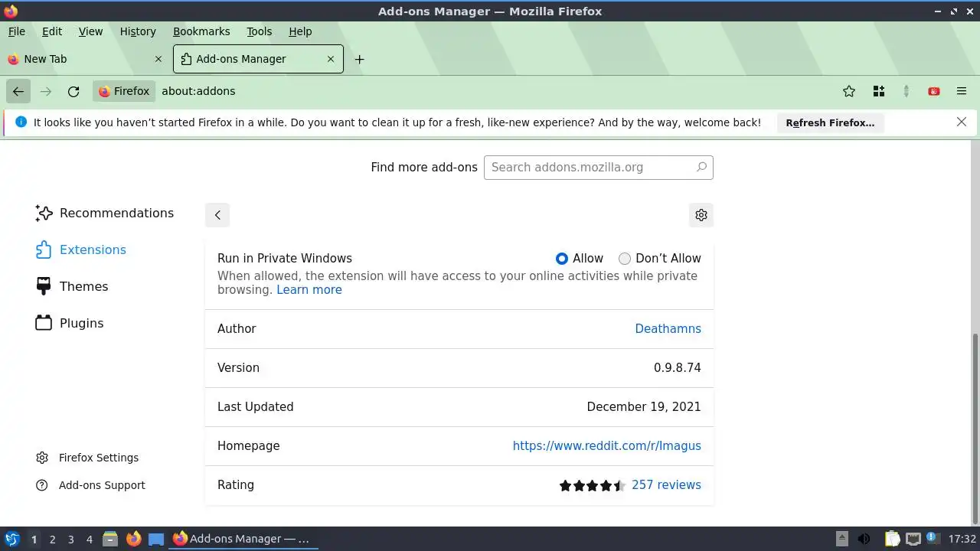The height and width of the screenshot is (551, 980).
Task: Open the 257 reviews link
Action: 666,485
